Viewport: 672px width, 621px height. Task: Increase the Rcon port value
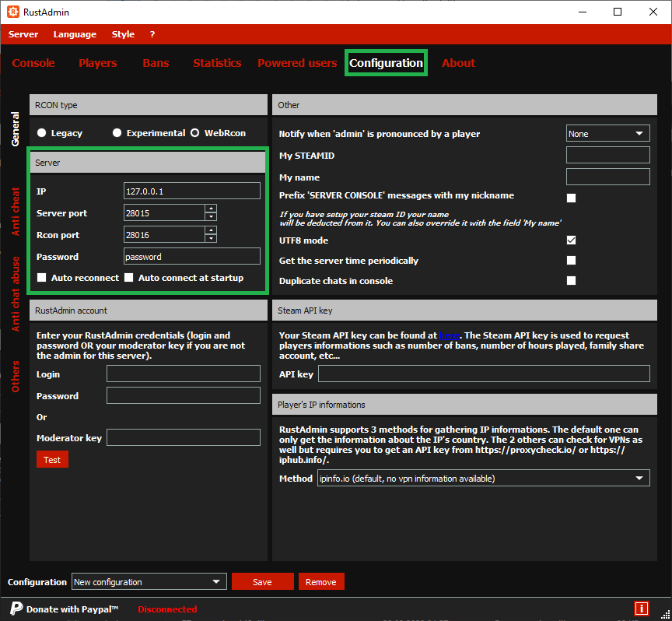tap(211, 230)
